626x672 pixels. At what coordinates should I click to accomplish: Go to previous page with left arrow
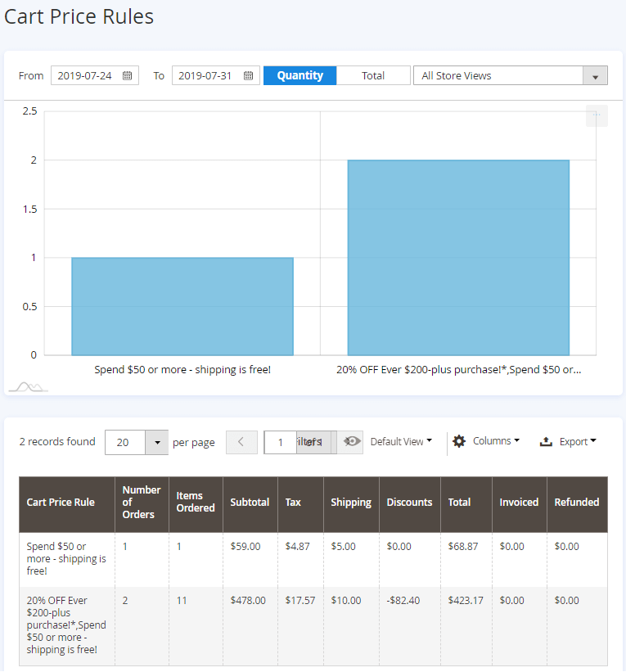[x=241, y=442]
